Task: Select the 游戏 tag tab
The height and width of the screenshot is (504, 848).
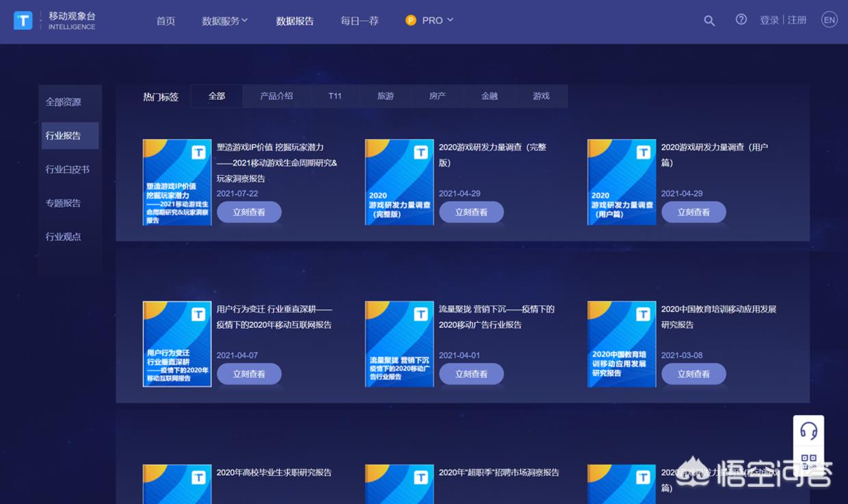Action: click(x=542, y=96)
